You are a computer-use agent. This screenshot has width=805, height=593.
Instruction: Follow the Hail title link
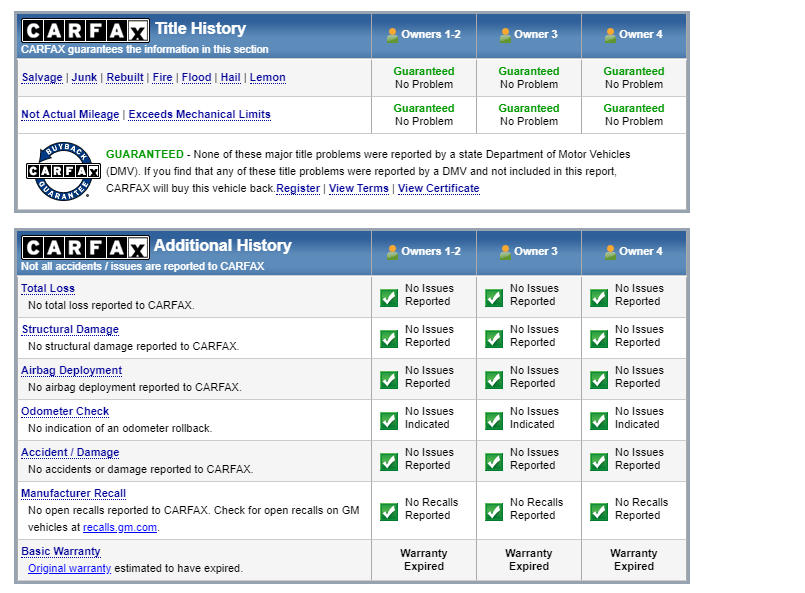pos(231,78)
